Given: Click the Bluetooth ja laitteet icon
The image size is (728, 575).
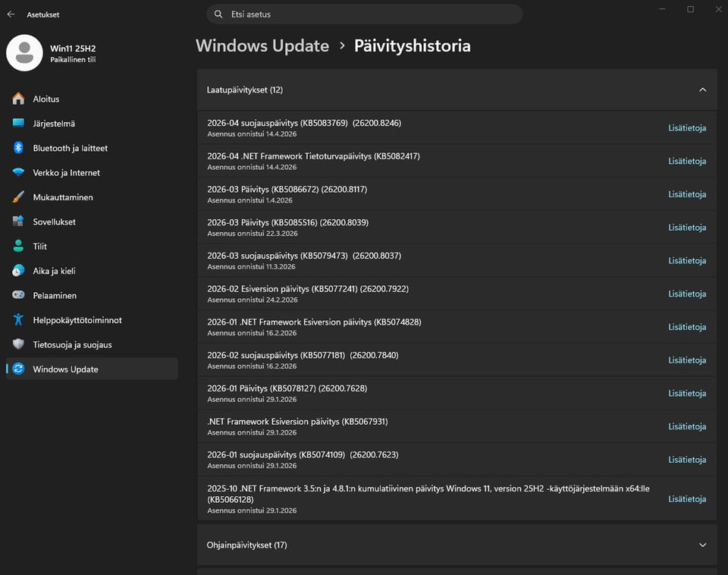Looking at the screenshot, I should 18,149.
